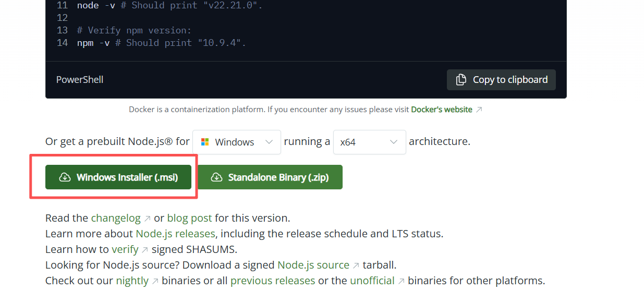Click the clipboard icon in Copy button
This screenshot has width=644, height=302.
tap(461, 80)
